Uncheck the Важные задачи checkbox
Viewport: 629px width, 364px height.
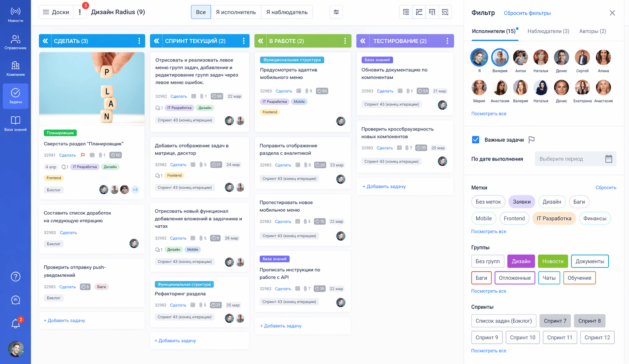pos(475,140)
